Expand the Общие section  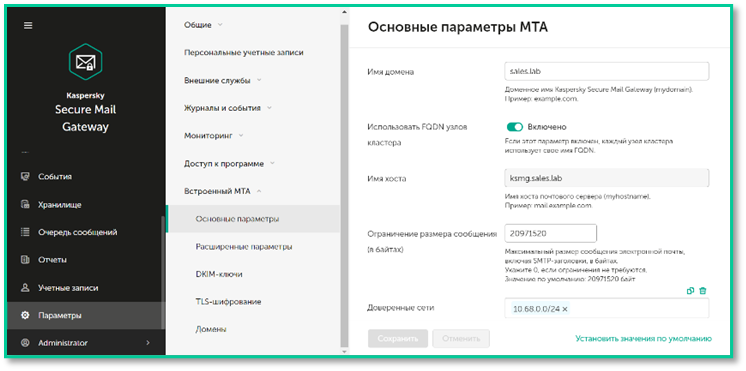tap(220, 25)
